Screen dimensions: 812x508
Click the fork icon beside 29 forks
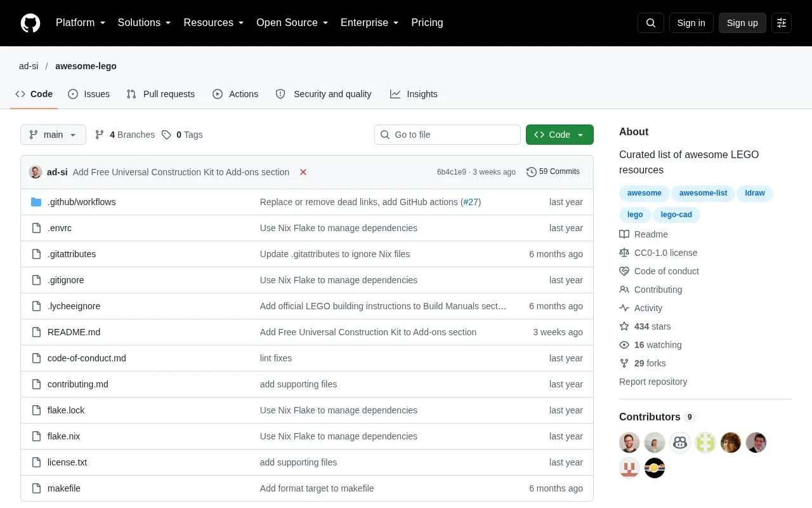tap(624, 363)
